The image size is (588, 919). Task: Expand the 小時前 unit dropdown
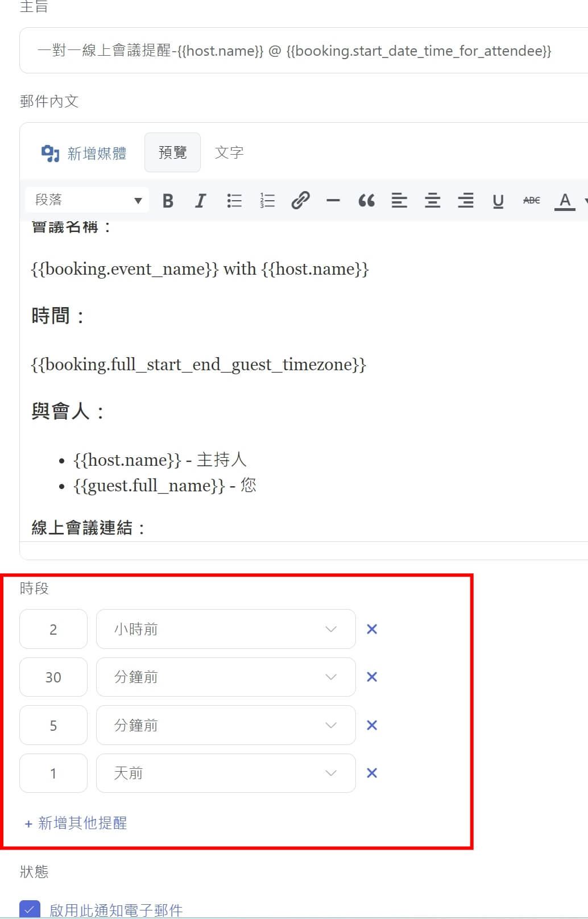(226, 629)
